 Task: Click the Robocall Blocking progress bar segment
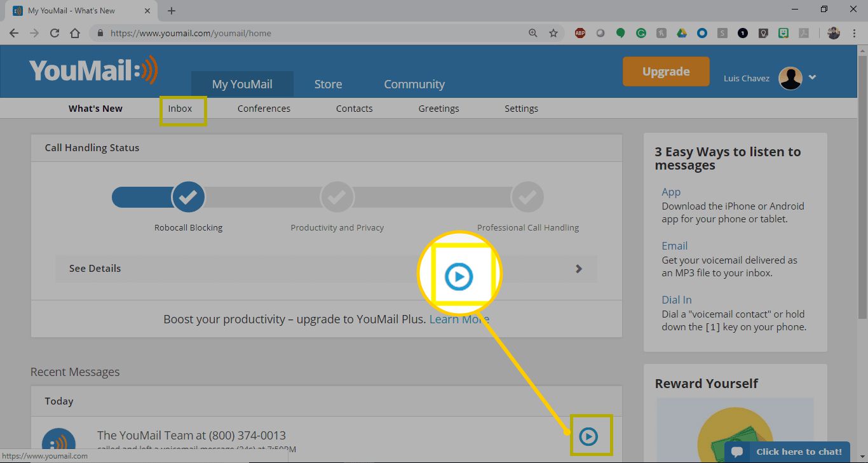(x=143, y=198)
